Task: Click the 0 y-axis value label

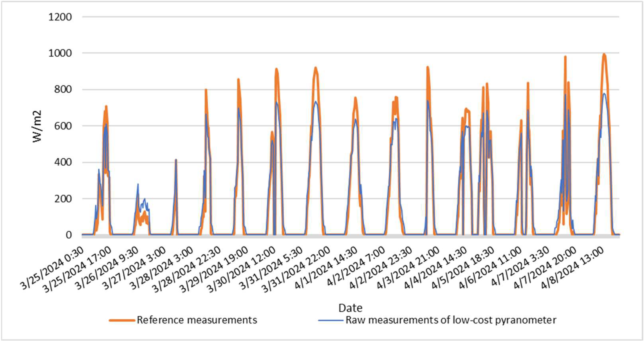Action: coord(69,235)
